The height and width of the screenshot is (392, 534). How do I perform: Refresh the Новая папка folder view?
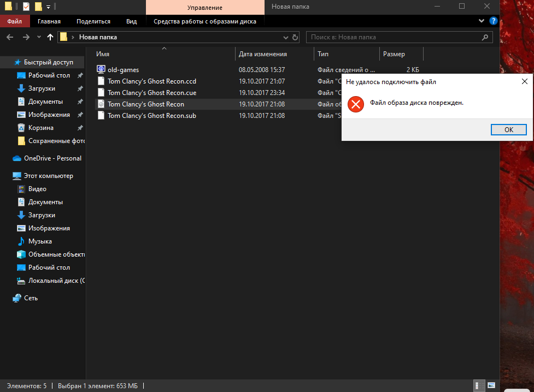point(296,37)
